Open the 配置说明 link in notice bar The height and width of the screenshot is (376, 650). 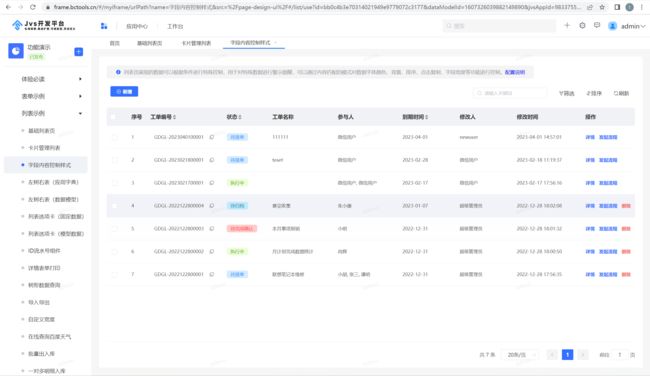(515, 72)
